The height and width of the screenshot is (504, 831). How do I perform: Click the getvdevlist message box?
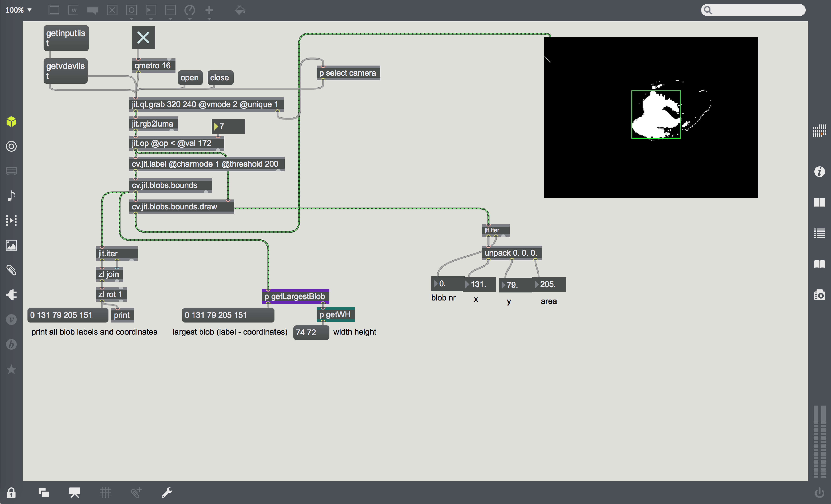pyautogui.click(x=65, y=71)
